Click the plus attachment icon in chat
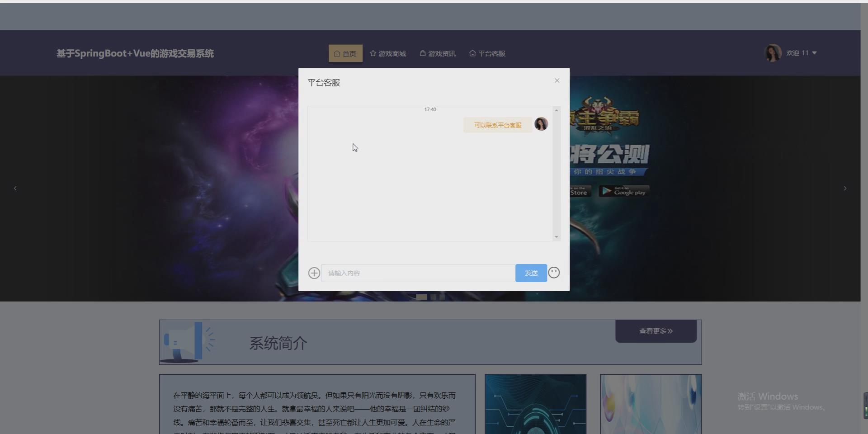 point(314,273)
